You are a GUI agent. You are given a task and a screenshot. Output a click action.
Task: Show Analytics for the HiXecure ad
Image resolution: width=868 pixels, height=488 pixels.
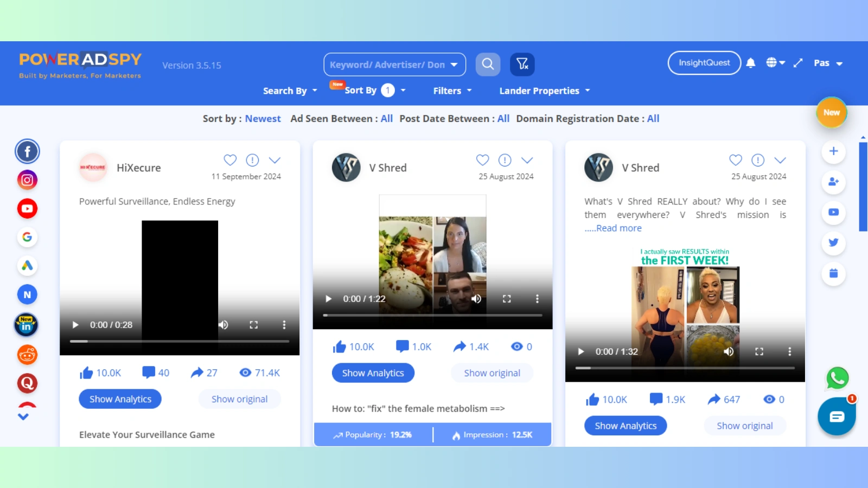point(120,399)
